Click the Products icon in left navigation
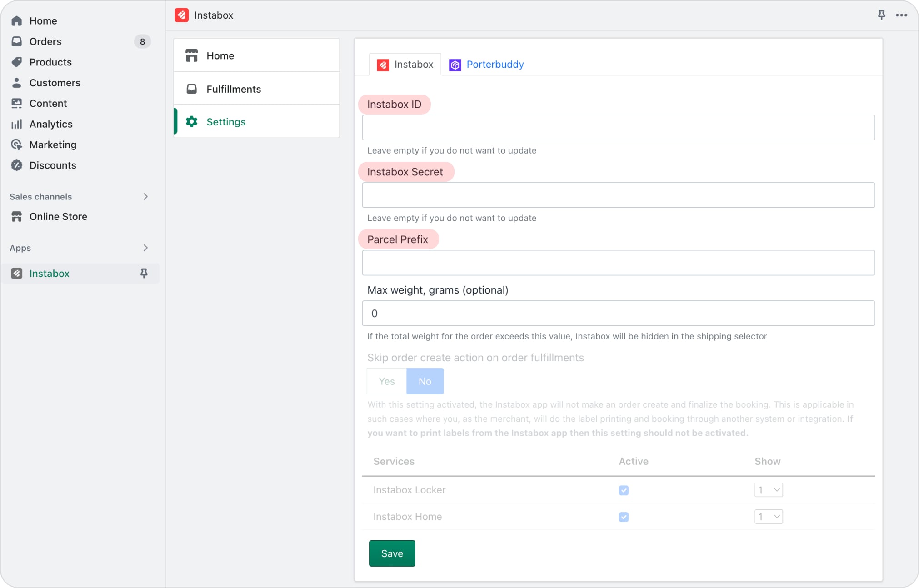 pyautogui.click(x=17, y=62)
